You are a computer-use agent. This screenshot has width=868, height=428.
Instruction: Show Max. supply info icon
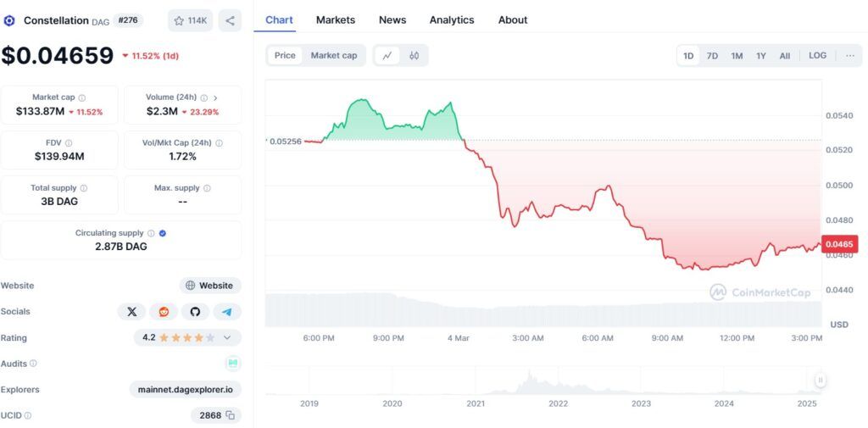(x=207, y=188)
